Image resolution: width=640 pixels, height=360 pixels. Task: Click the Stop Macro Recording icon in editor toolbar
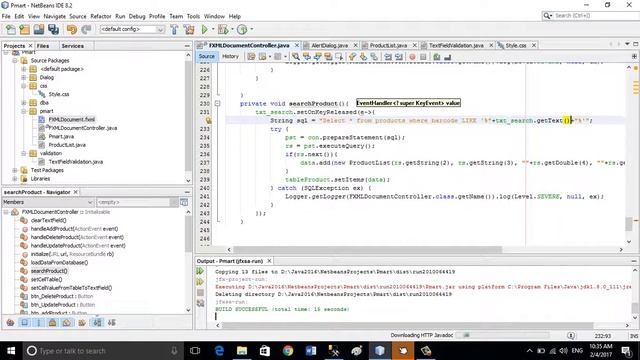pyautogui.click(x=423, y=57)
